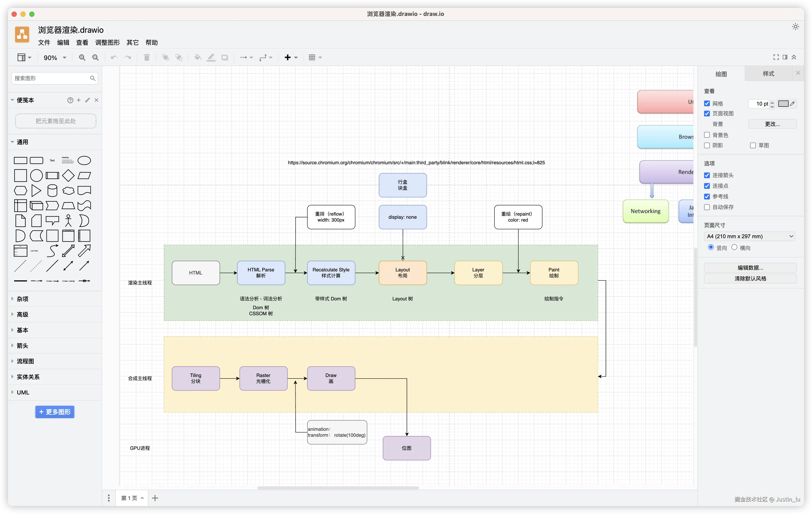Switch to the 样式 tab
812x514 pixels.
[768, 74]
